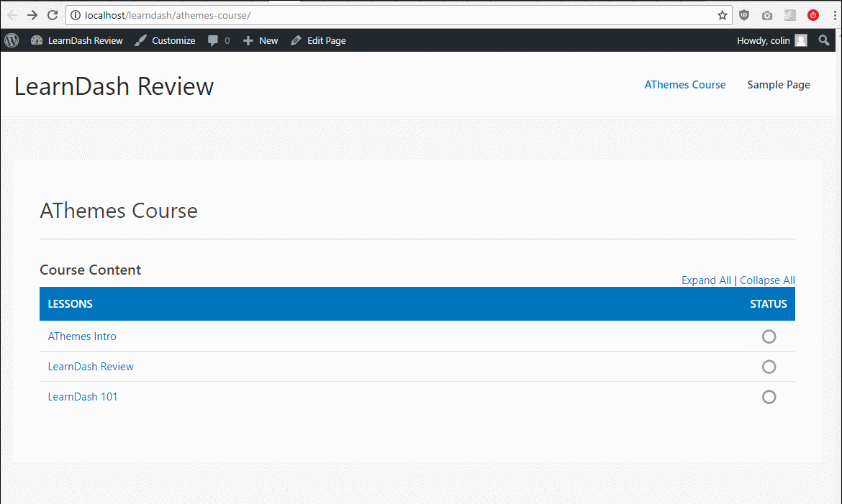Toggle status circle for LearnDash Review lesson
This screenshot has height=504, width=842.
769,367
